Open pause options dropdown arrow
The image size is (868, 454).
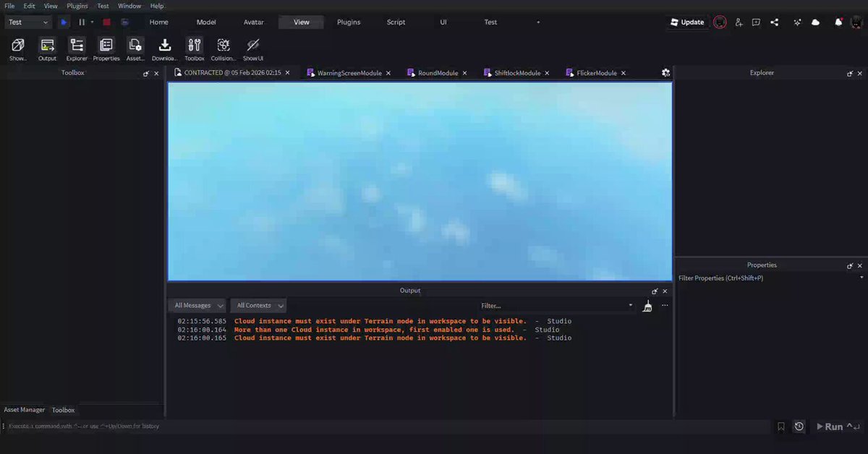point(92,22)
